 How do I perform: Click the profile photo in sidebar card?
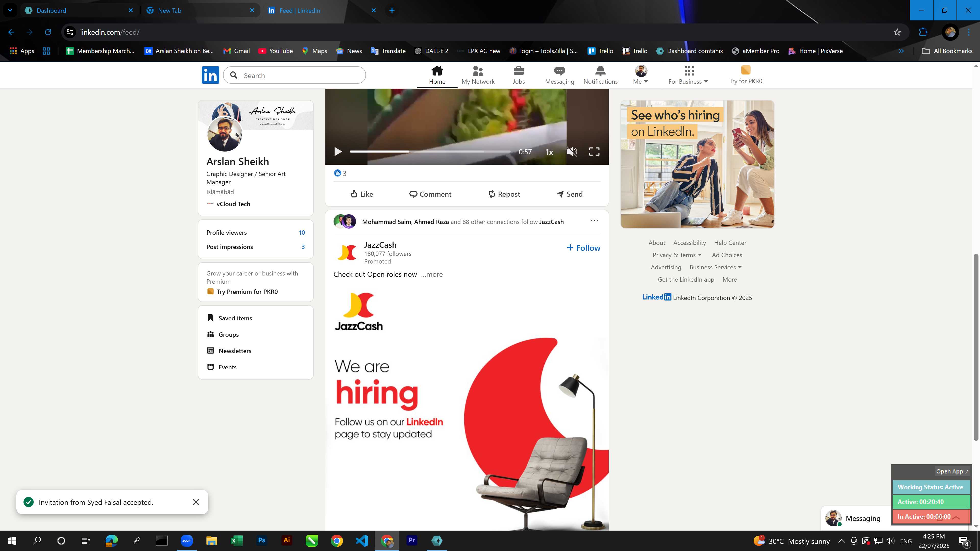tap(225, 134)
